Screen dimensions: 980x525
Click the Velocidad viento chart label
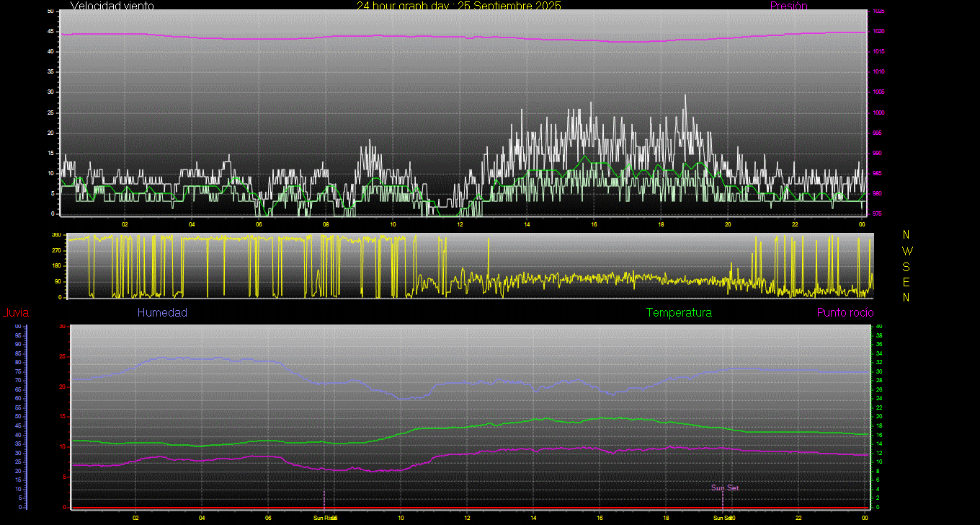click(112, 6)
